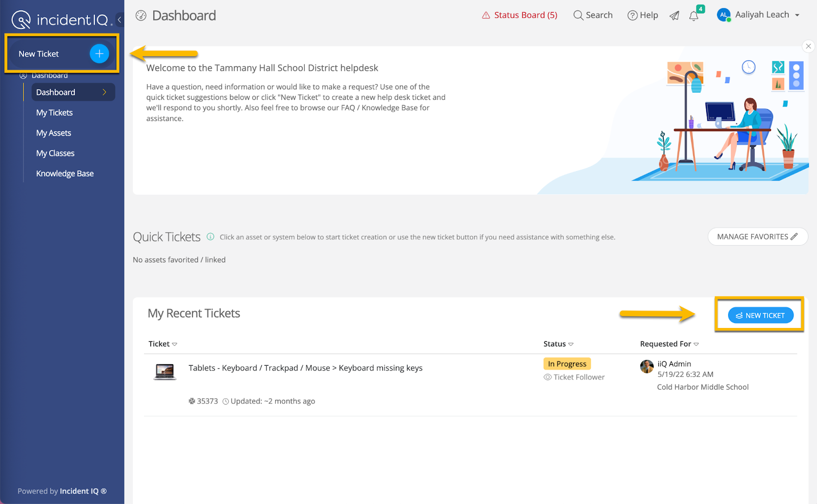Dismiss the welcome banner with X
817x504 pixels.
[x=808, y=46]
